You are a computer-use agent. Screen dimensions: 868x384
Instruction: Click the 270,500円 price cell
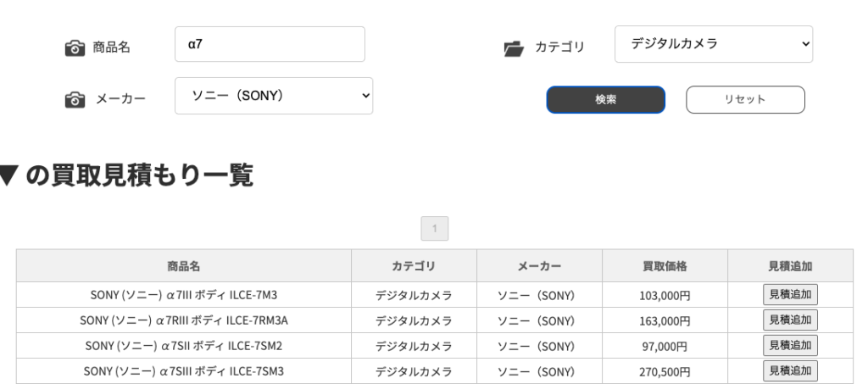(665, 372)
